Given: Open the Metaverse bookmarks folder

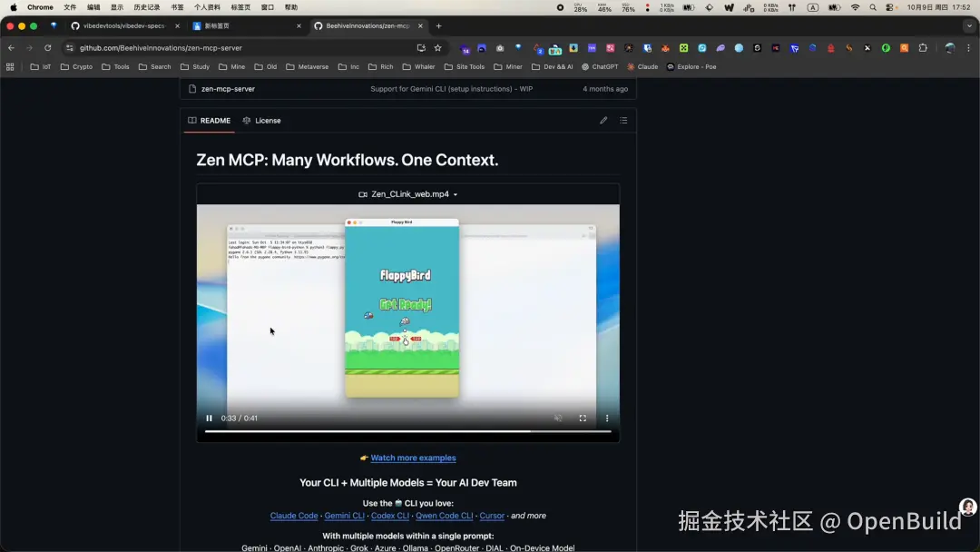Looking at the screenshot, I should coord(307,67).
